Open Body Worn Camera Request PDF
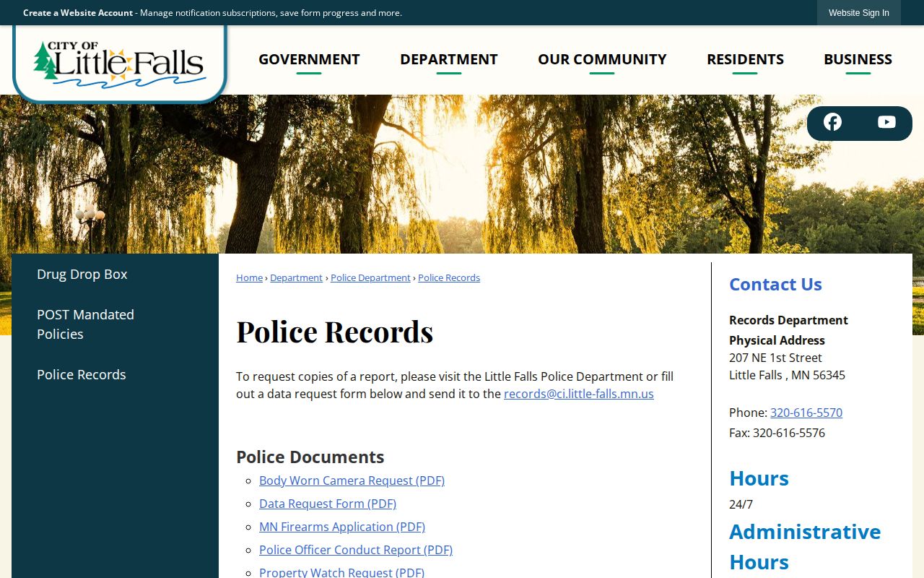 click(x=352, y=480)
